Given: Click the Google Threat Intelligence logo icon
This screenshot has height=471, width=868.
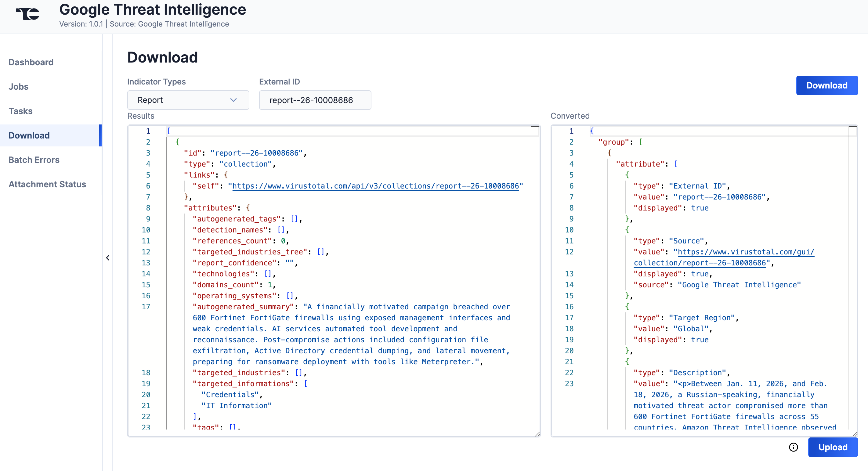Looking at the screenshot, I should pos(28,14).
